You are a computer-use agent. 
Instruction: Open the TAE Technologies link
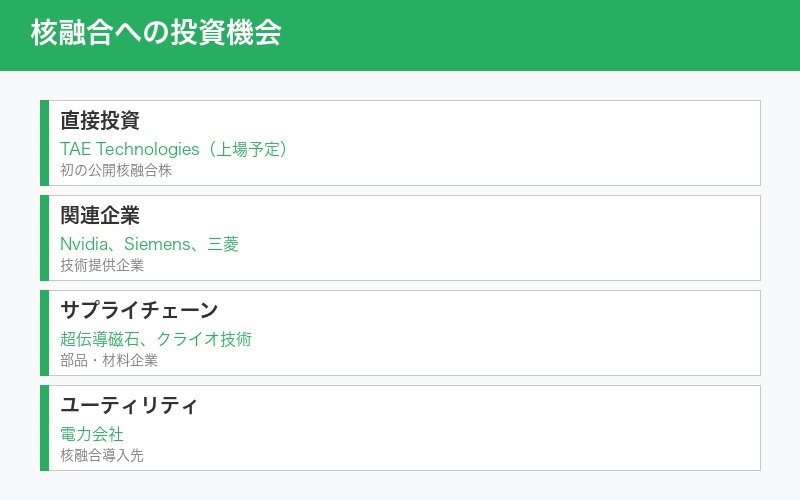[130, 149]
